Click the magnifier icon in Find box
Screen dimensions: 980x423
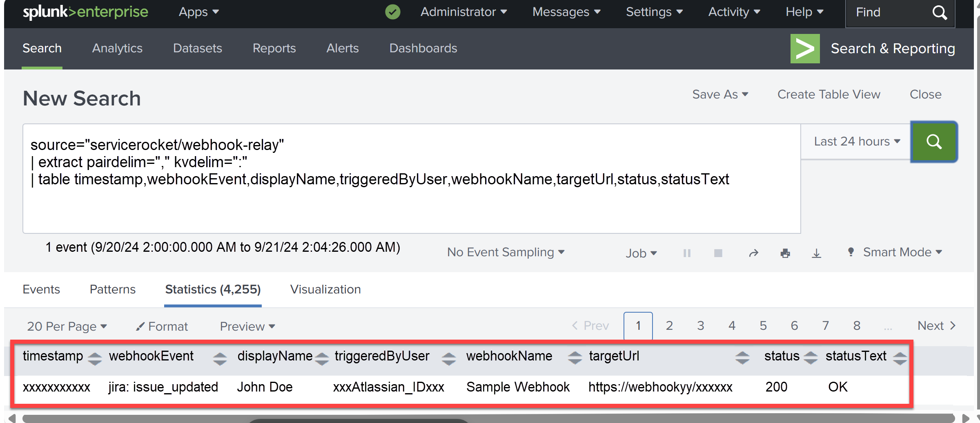pos(940,13)
